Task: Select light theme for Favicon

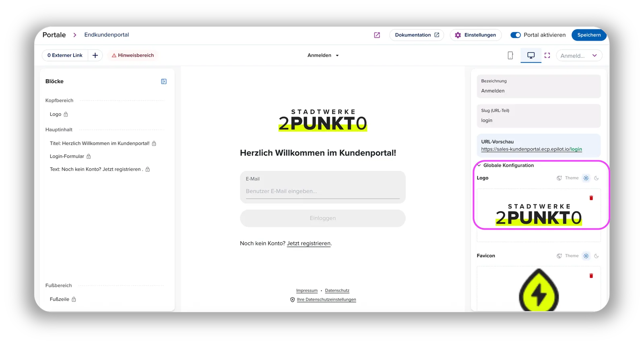Action: (586, 256)
